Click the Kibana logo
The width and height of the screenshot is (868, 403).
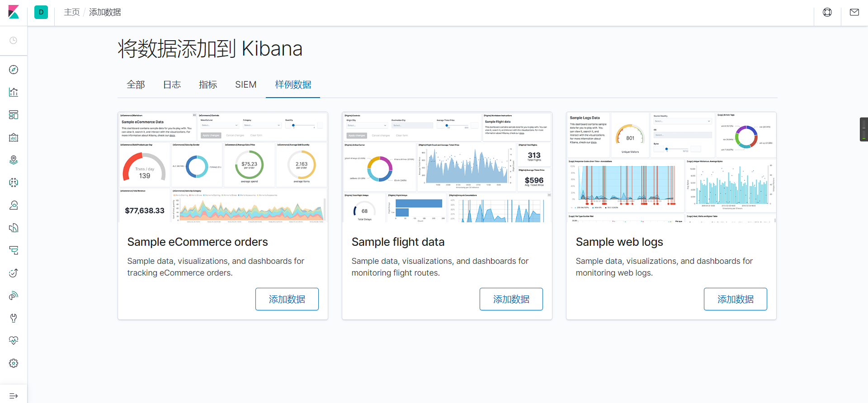coord(14,12)
